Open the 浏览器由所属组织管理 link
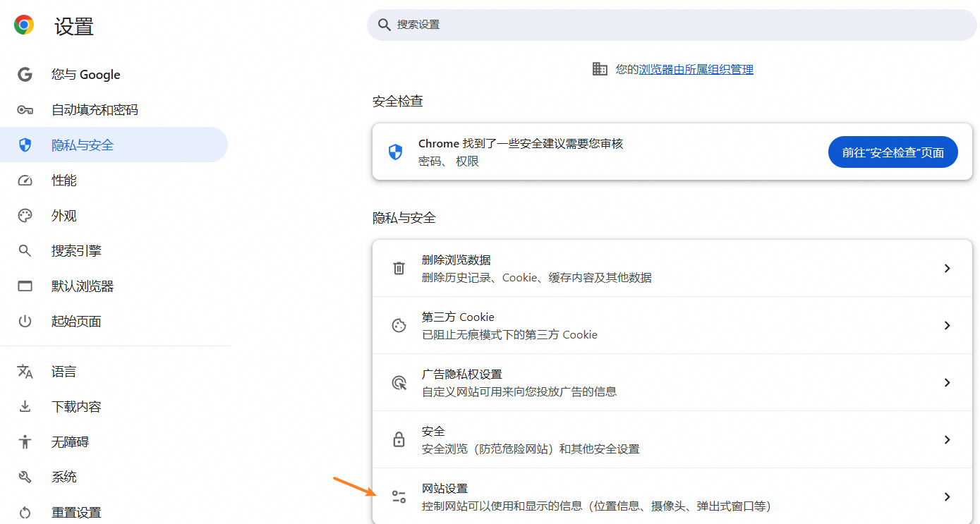This screenshot has width=980, height=524. [696, 69]
